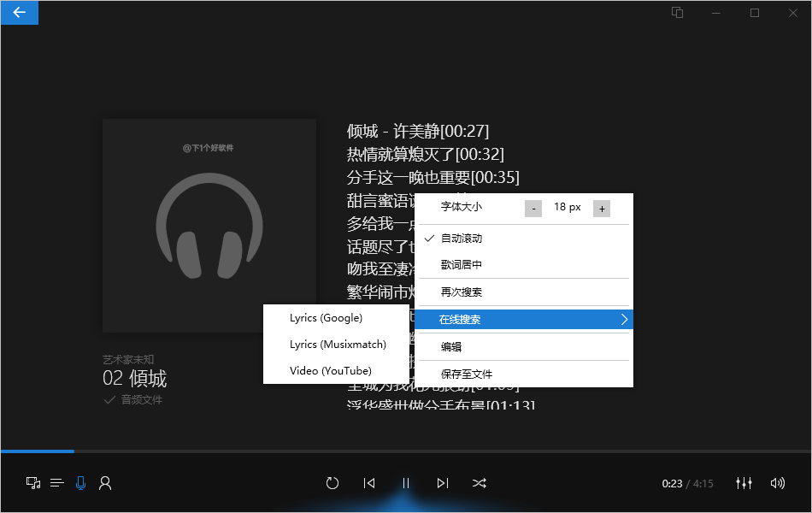Toggle the 自动滚动 auto-scroll option
This screenshot has height=513, width=812.
coord(462,239)
